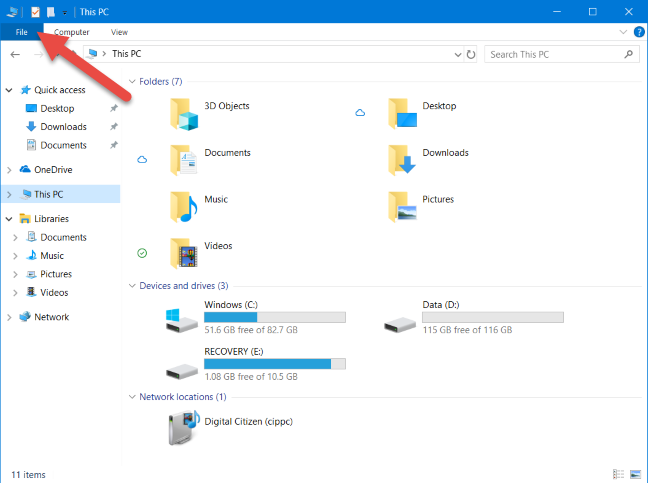Select the Videos library
This screenshot has height=483, width=648.
pos(54,293)
